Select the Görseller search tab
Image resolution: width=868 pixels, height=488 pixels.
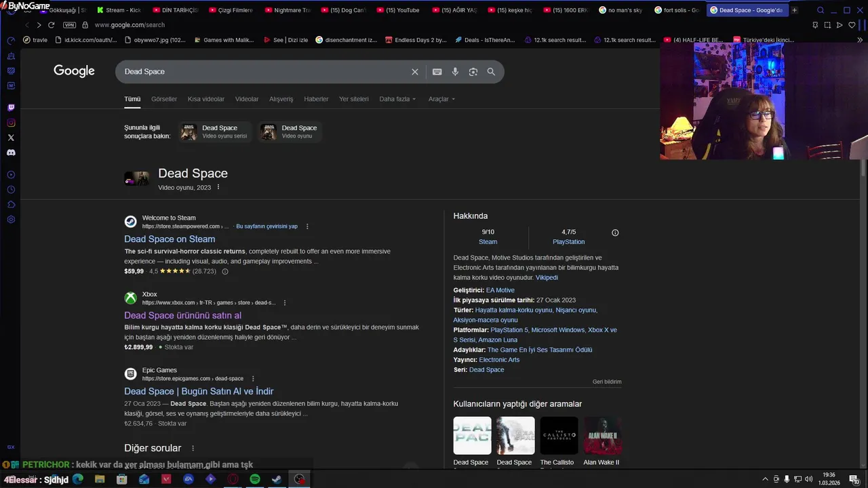164,99
